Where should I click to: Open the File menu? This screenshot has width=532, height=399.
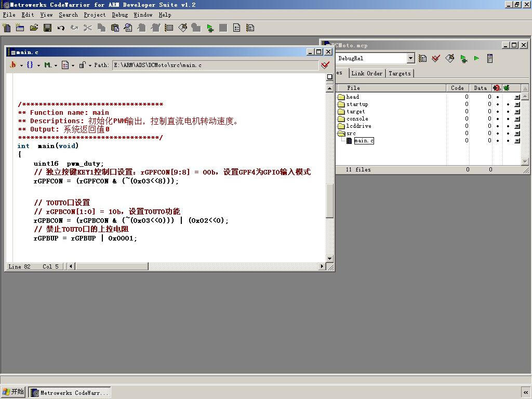(x=9, y=15)
